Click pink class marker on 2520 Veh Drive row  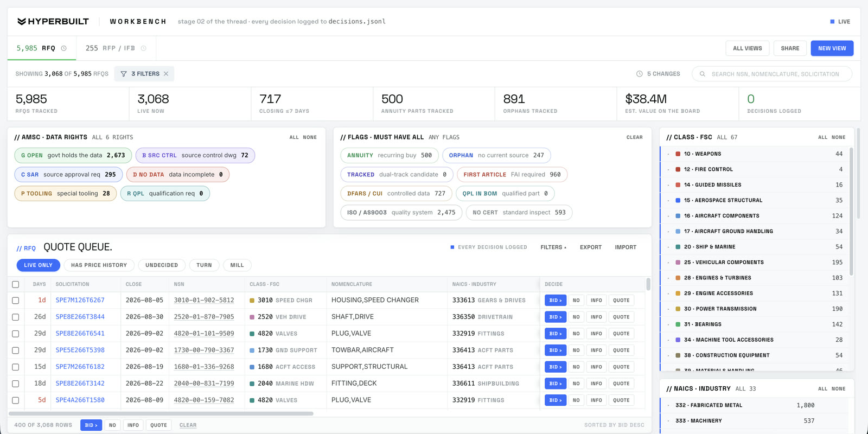click(252, 317)
